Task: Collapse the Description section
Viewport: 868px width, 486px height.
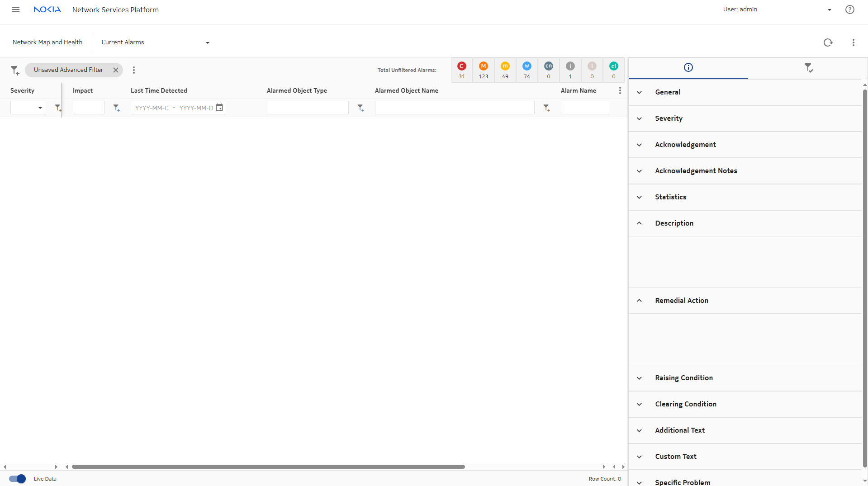Action: click(639, 223)
